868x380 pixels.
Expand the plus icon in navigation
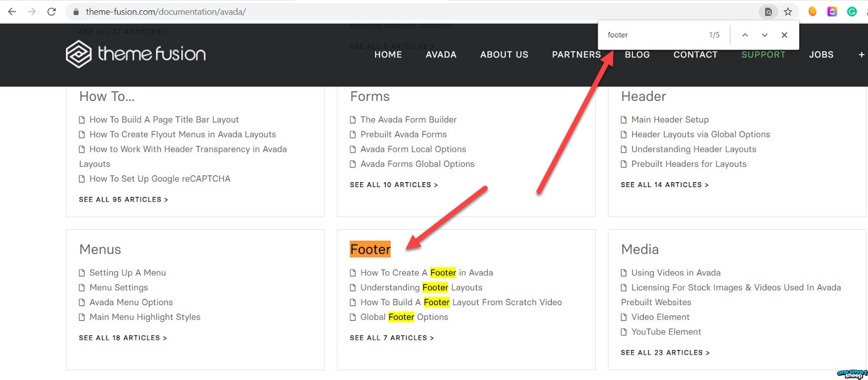point(861,55)
